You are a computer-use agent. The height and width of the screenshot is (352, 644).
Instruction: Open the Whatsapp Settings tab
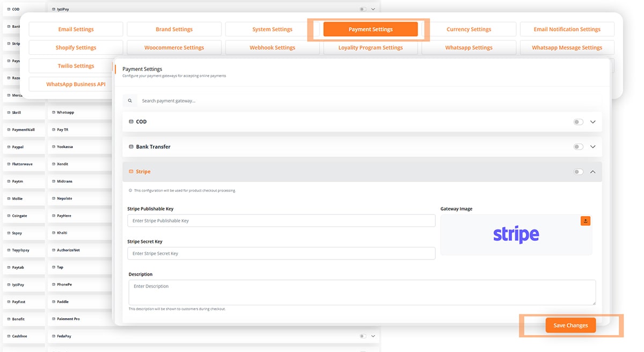tap(469, 47)
